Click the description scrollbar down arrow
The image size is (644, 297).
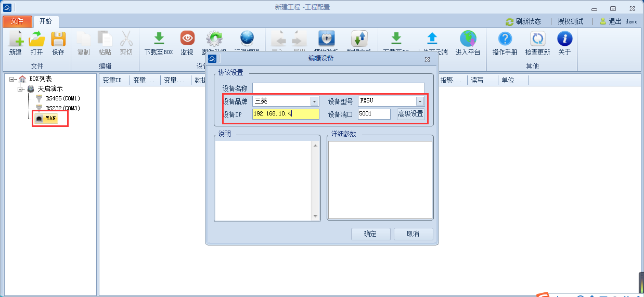point(315,216)
